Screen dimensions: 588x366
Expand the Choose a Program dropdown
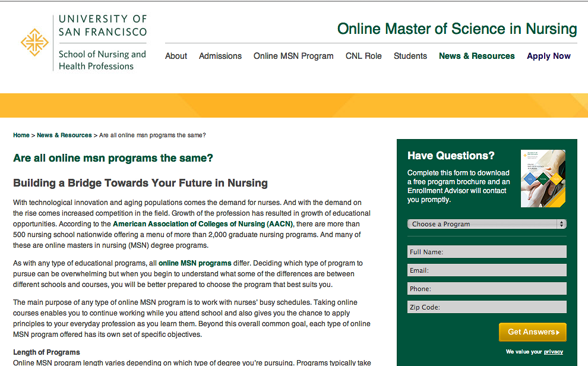pyautogui.click(x=487, y=224)
